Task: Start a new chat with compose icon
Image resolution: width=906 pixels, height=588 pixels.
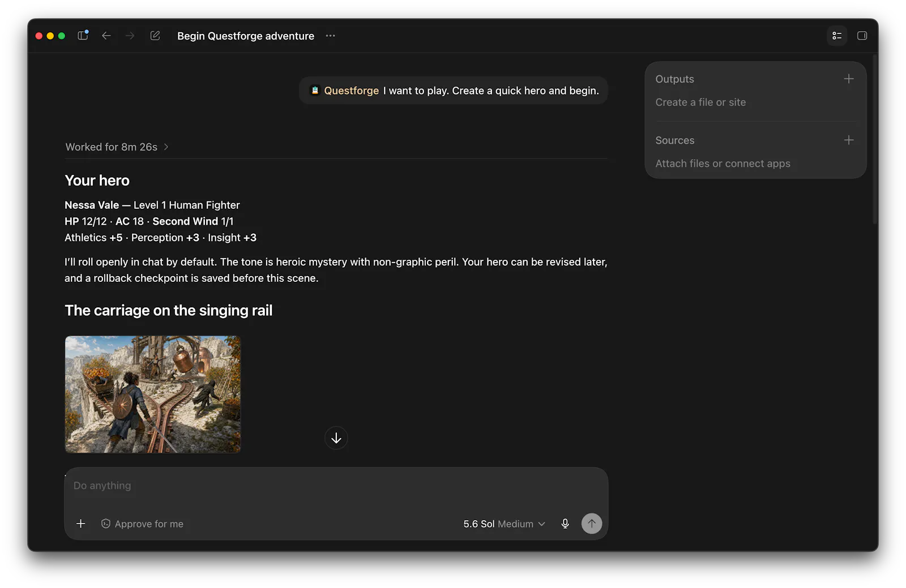Action: (x=155, y=36)
